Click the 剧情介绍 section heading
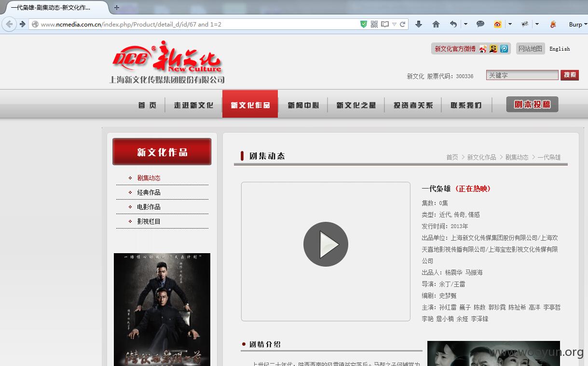Screen dimensions: 588x366 click(x=265, y=344)
